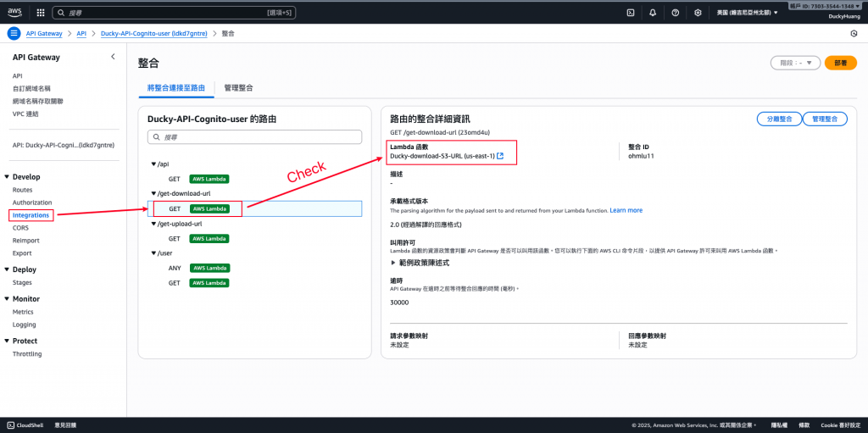
Task: Open Metrics under Monitor
Action: coord(23,312)
